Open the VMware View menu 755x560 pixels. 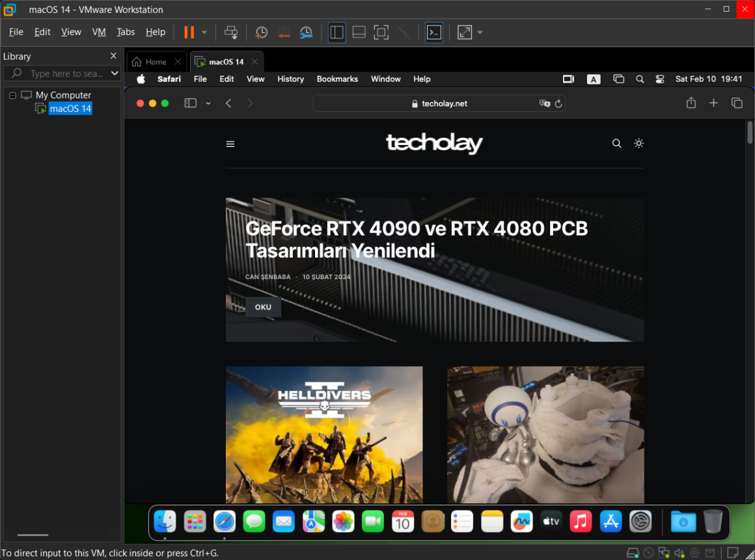click(x=71, y=32)
